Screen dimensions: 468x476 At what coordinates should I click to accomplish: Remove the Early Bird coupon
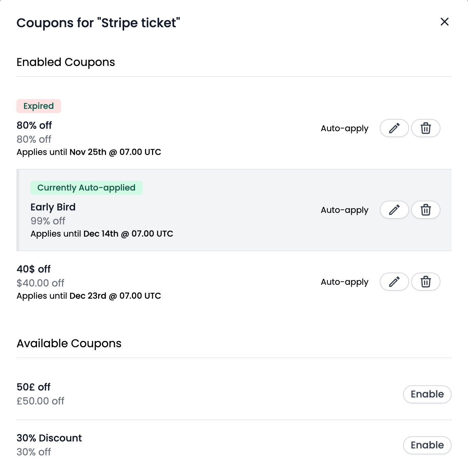click(x=425, y=210)
